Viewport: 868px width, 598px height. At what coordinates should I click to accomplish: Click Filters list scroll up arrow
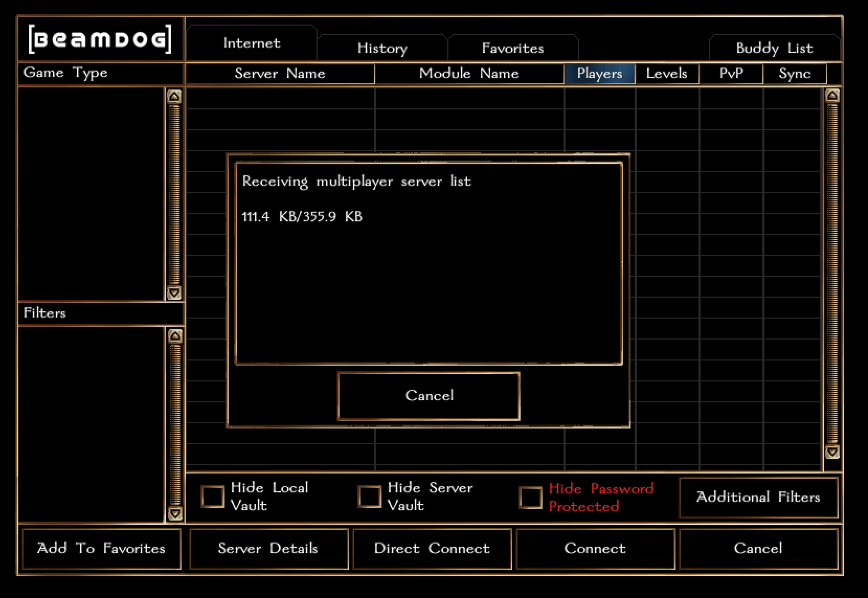click(175, 336)
